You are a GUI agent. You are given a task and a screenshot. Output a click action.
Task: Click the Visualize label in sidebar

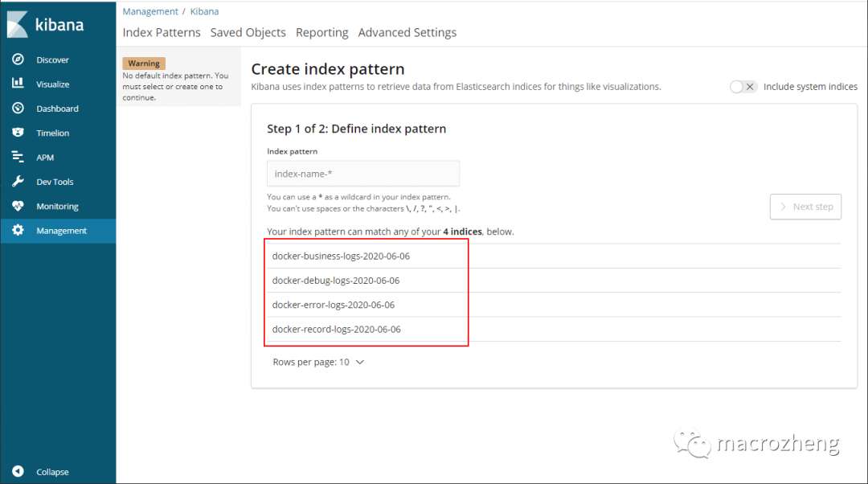(52, 84)
